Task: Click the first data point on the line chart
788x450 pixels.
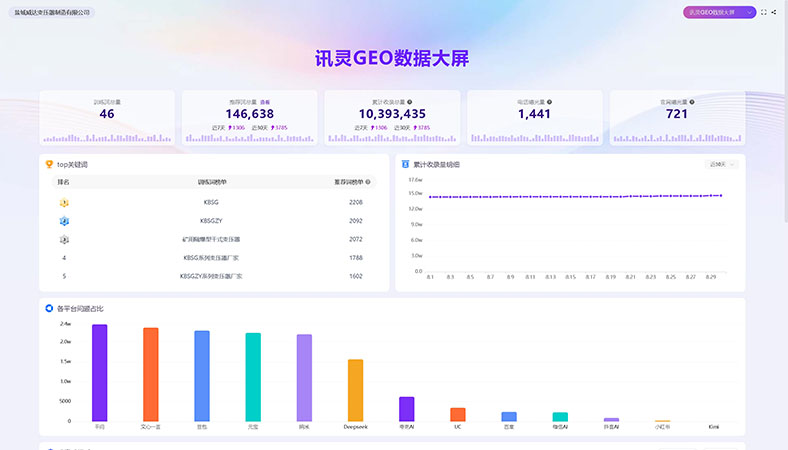Action: (x=430, y=197)
